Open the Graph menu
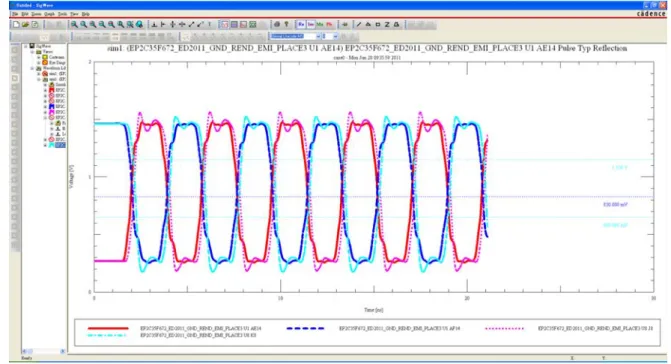Screen dimensions: 671x364 click(x=49, y=14)
